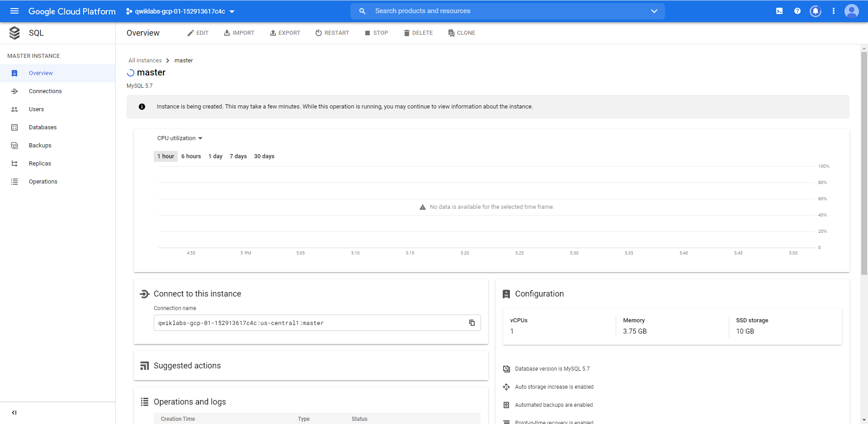Click the automated backups icon
Image resolution: width=868 pixels, height=424 pixels.
[506, 405]
